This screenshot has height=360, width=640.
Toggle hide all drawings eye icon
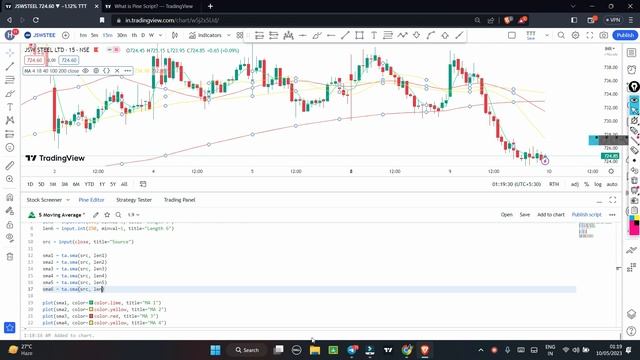pos(10,238)
